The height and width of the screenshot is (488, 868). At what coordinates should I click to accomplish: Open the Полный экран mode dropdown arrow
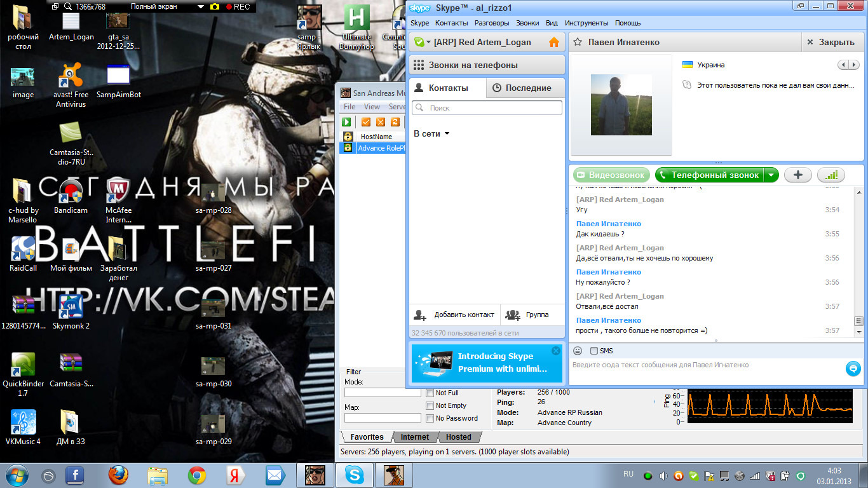pyautogui.click(x=201, y=6)
